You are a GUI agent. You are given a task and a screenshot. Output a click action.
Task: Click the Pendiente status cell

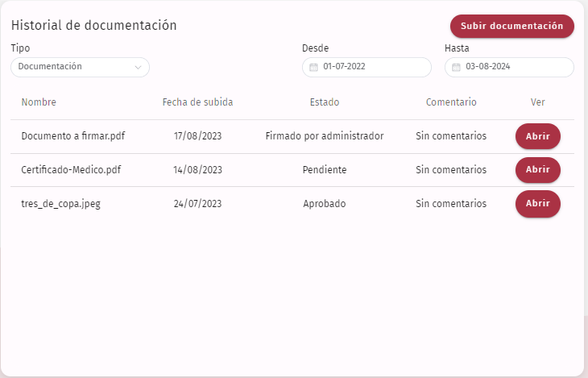[x=325, y=170]
